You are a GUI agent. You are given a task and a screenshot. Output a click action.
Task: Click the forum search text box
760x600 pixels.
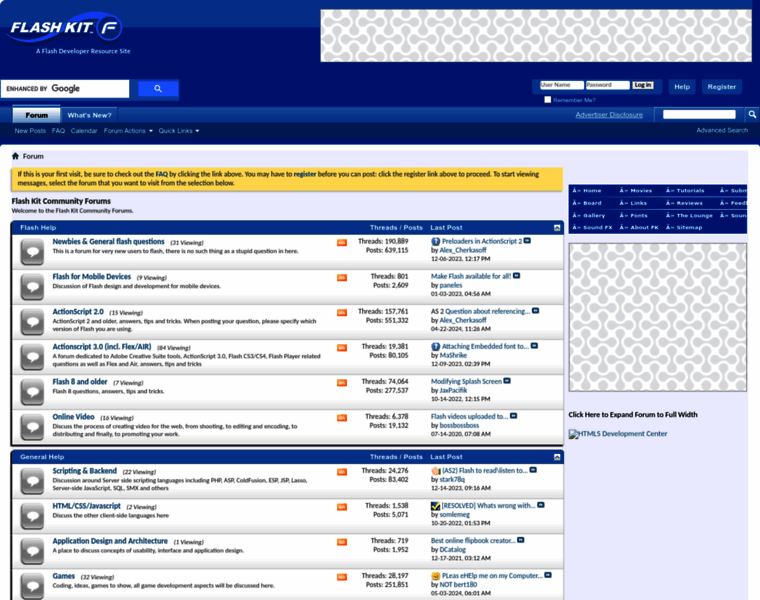point(699,114)
